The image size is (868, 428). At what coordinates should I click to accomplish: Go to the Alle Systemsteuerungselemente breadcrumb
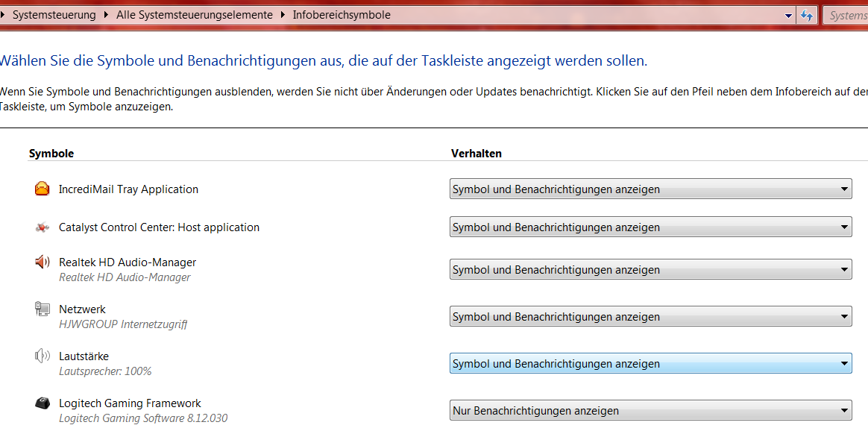click(x=195, y=15)
